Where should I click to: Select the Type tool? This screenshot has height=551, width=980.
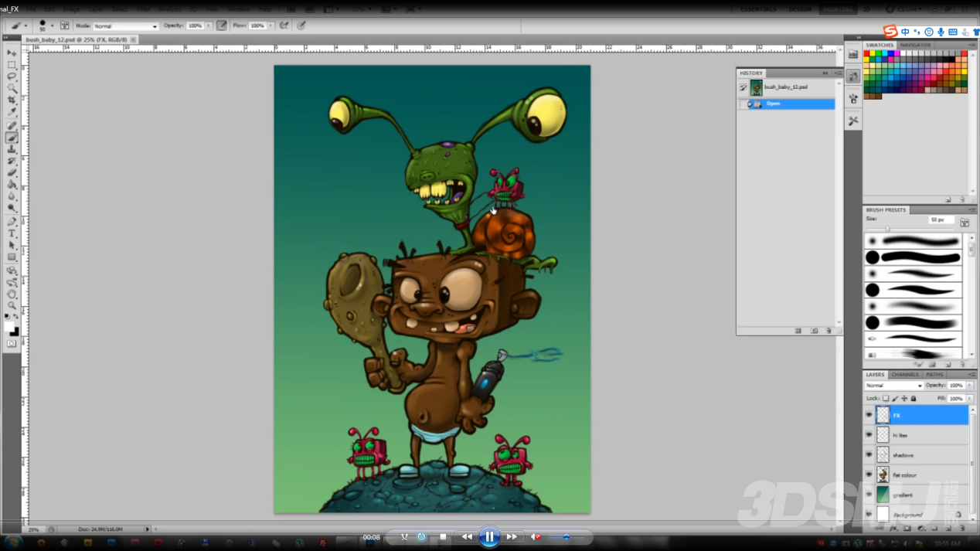click(12, 233)
